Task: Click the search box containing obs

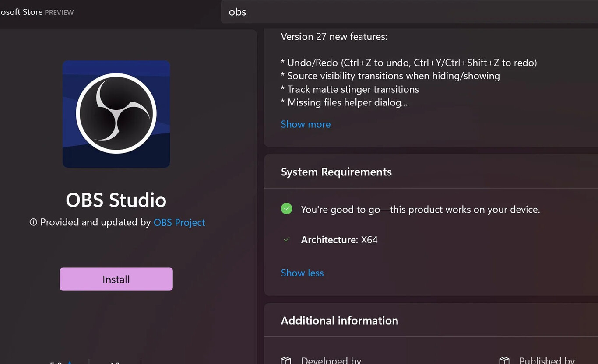Action: [x=409, y=12]
